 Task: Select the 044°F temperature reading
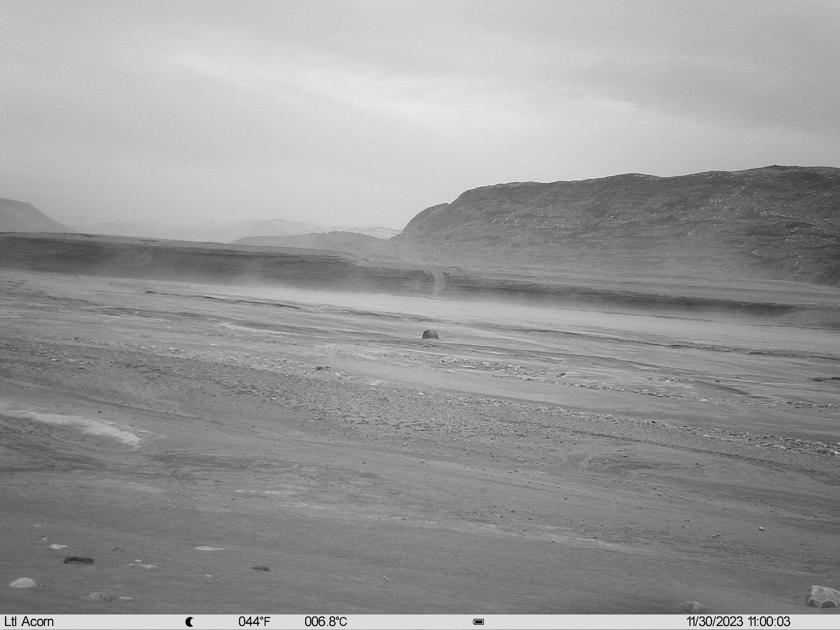(x=255, y=622)
